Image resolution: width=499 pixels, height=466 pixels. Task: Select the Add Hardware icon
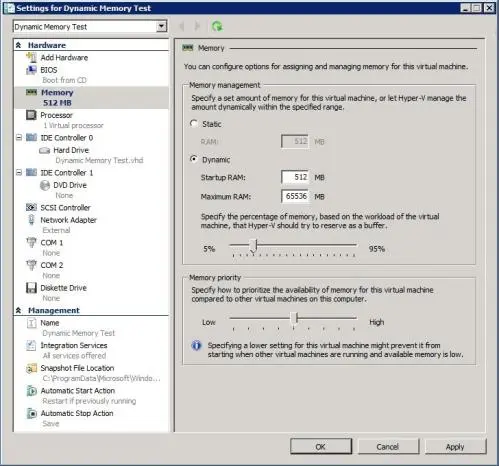[x=31, y=57]
